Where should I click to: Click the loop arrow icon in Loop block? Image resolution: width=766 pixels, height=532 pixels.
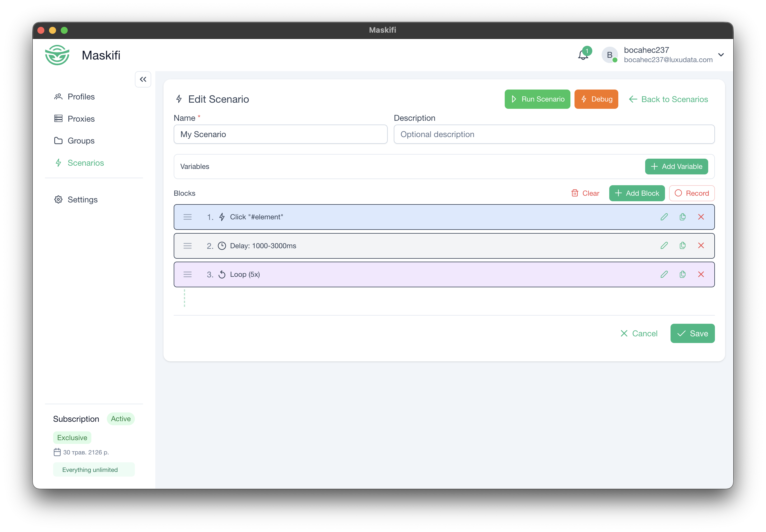point(222,274)
